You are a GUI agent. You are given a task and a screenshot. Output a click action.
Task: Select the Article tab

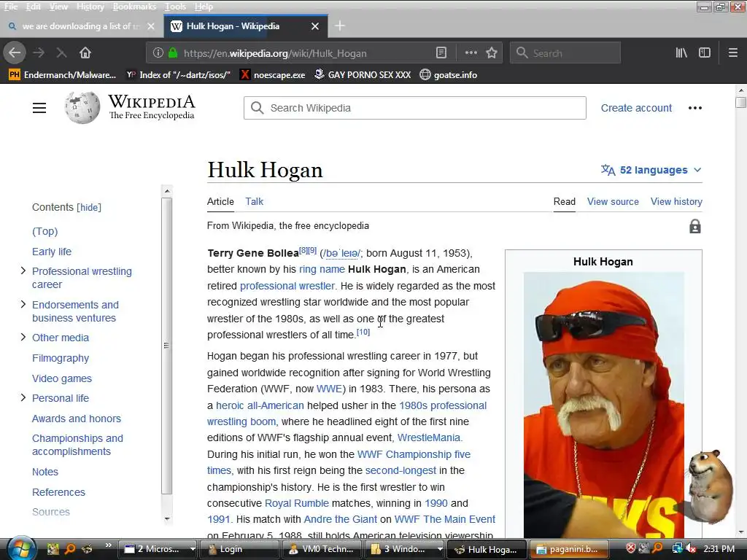tap(220, 201)
